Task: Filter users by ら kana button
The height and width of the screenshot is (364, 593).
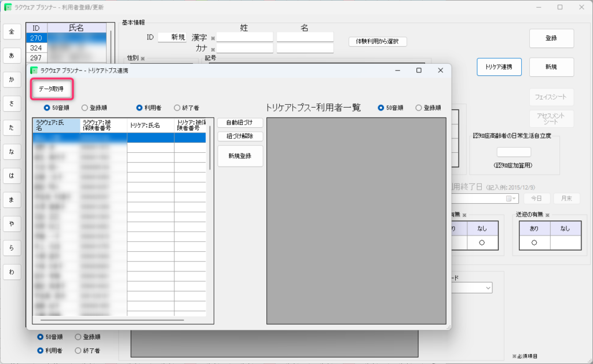Action: coord(12,248)
